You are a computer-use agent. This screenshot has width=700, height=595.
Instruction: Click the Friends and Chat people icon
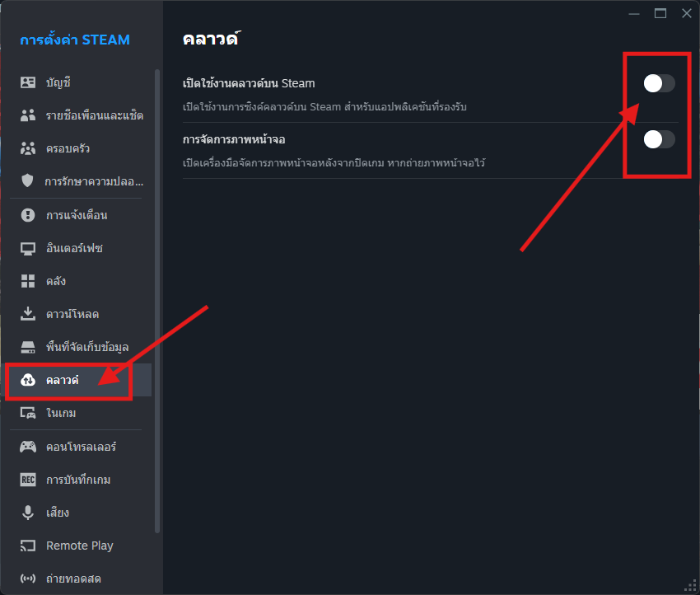point(28,115)
